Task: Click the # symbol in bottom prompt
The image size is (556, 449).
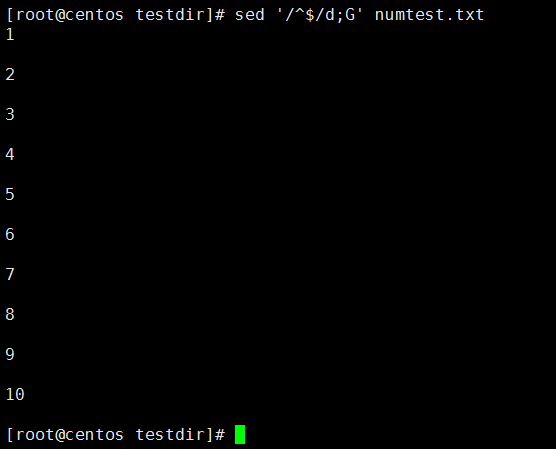Action: [220, 435]
